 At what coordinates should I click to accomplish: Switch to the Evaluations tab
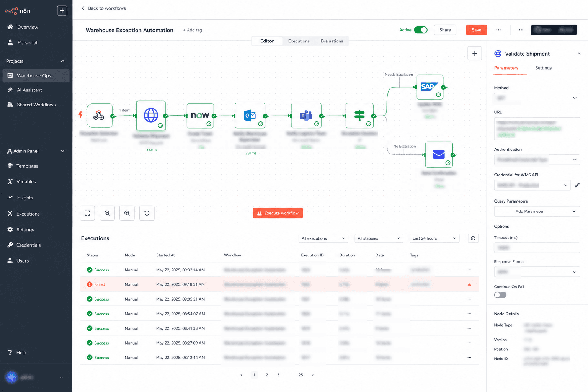332,41
